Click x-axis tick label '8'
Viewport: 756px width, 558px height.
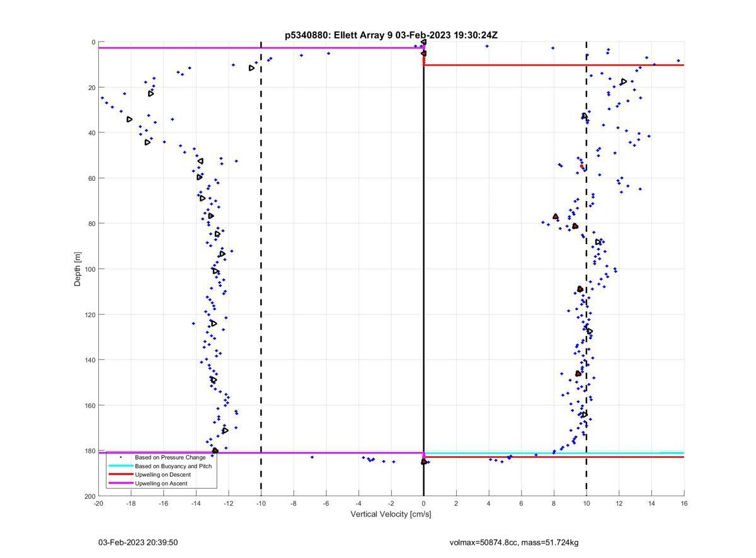click(x=554, y=503)
